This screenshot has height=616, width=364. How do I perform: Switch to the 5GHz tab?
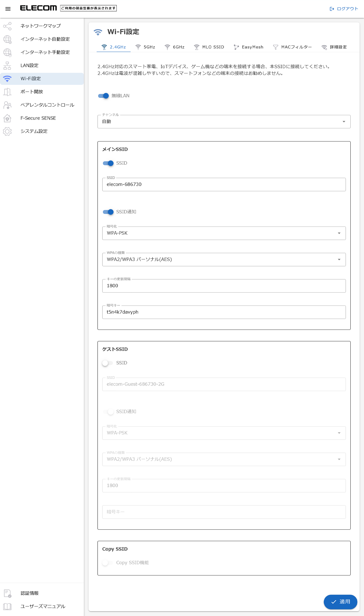click(145, 47)
